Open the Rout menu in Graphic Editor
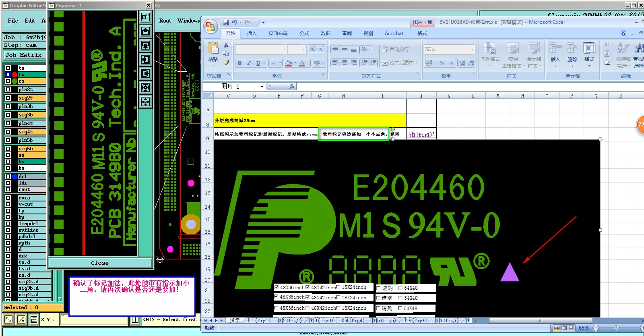 pos(165,21)
